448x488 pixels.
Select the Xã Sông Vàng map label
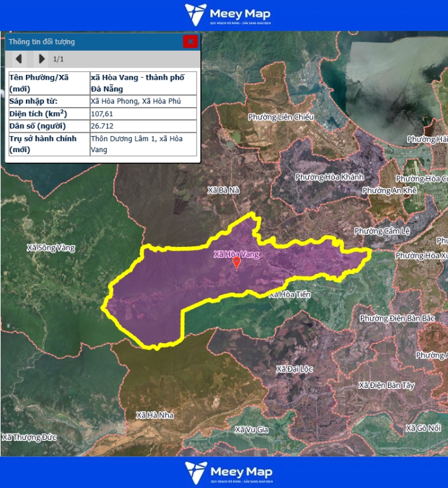51,248
